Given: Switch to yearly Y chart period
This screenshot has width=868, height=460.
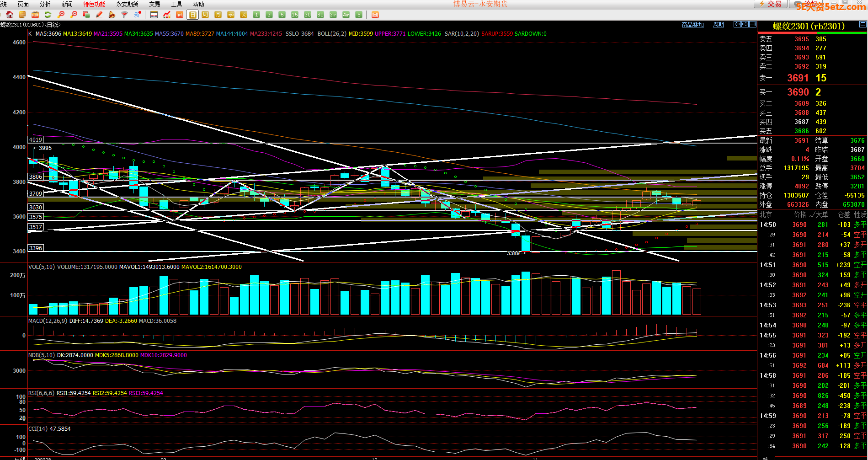Looking at the screenshot, I should (359, 15).
